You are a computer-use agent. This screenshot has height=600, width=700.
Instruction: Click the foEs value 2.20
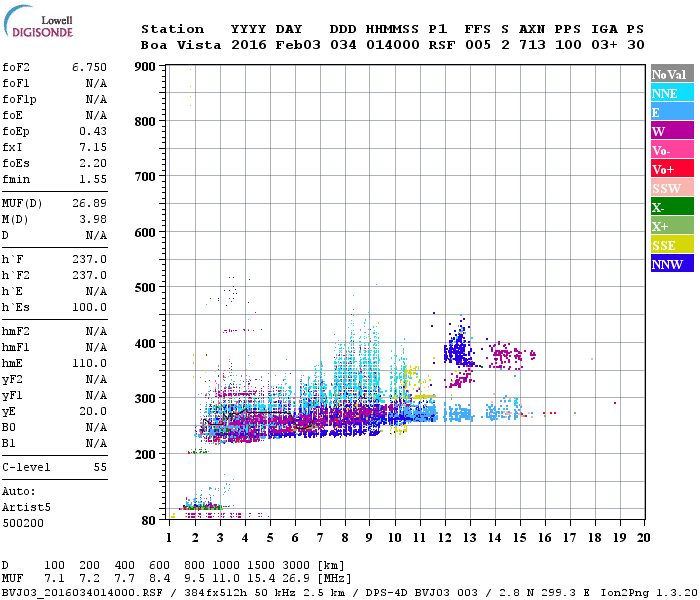coord(93,163)
